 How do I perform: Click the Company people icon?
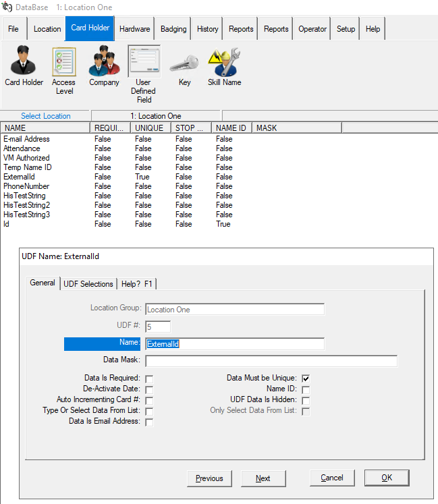click(x=104, y=61)
